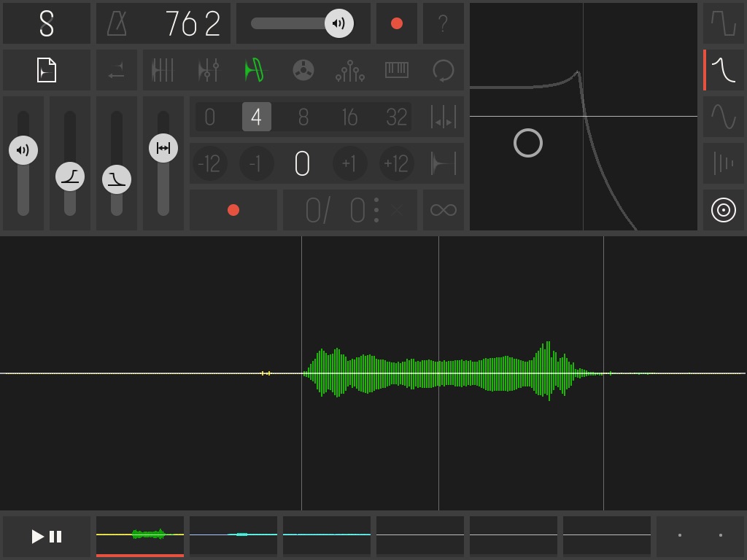Image resolution: width=747 pixels, height=560 pixels.
Task: Select the square wave envelope icon
Action: point(724,23)
